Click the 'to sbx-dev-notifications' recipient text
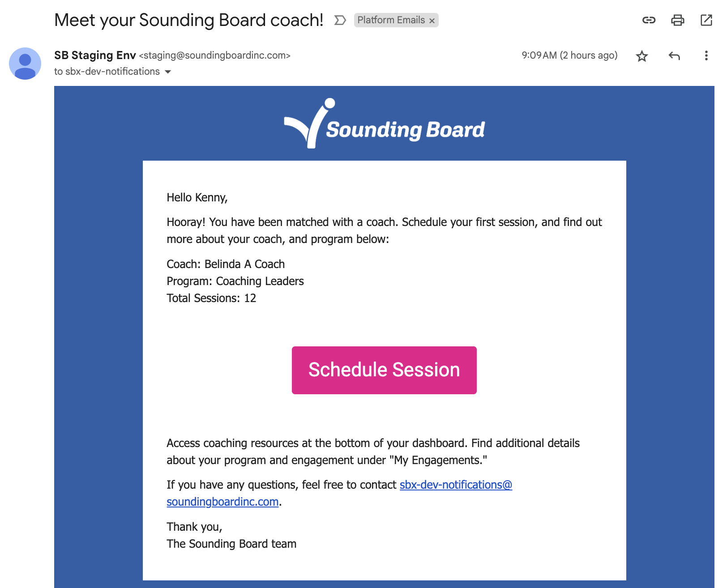Image resolution: width=727 pixels, height=588 pixels. [107, 72]
